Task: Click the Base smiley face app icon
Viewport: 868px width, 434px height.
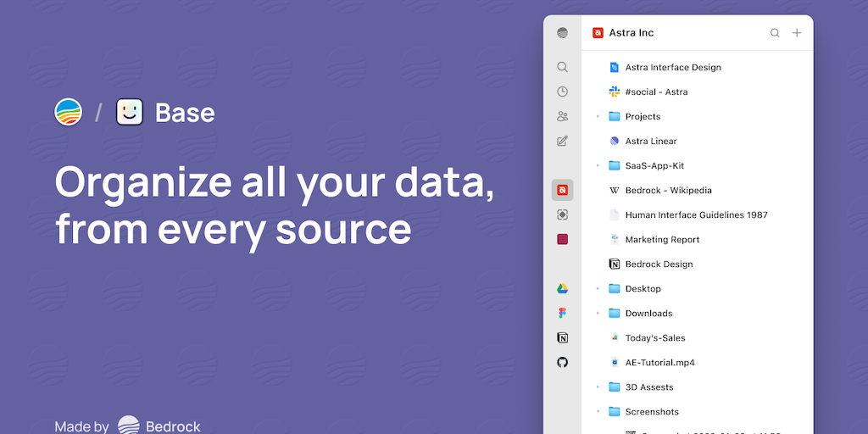Action: click(x=130, y=113)
